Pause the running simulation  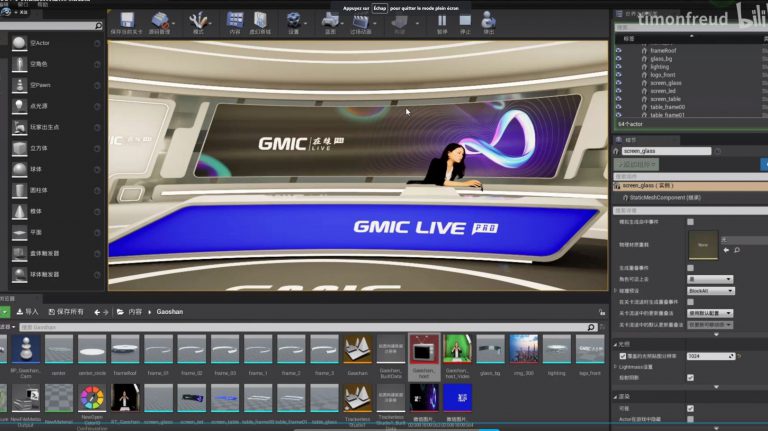[442, 20]
